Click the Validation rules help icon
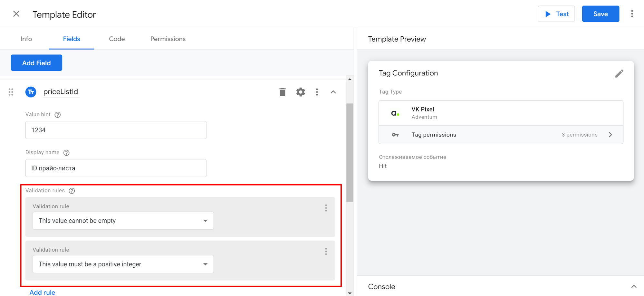The image size is (644, 296). pyautogui.click(x=72, y=191)
